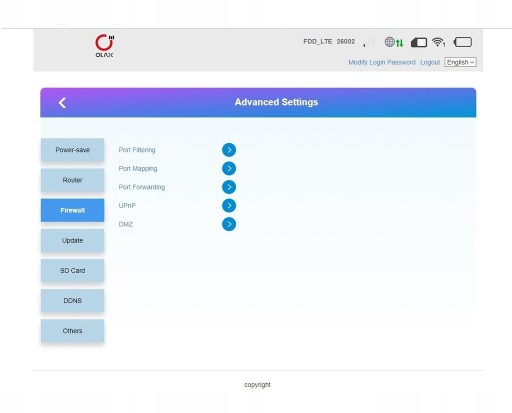
Task: Open the SD Card section
Action: tap(72, 271)
